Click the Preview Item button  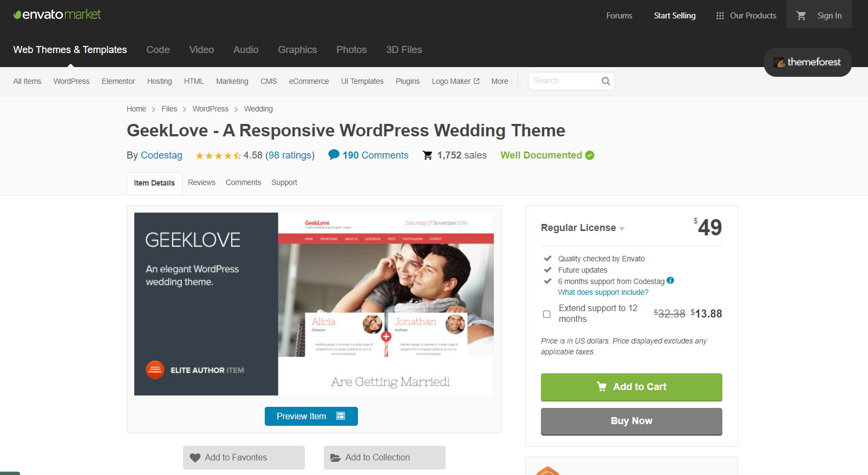[311, 416]
